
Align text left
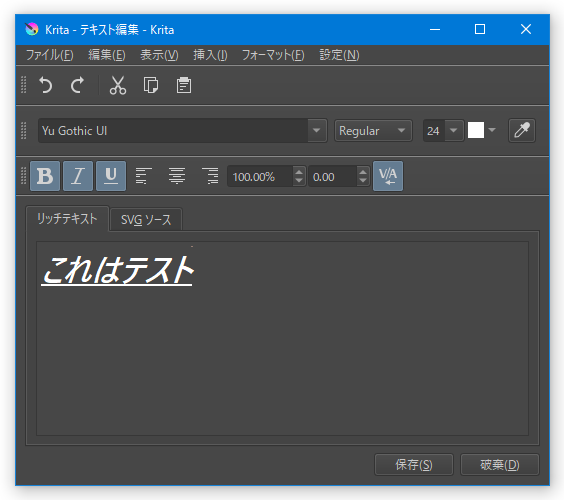[144, 176]
